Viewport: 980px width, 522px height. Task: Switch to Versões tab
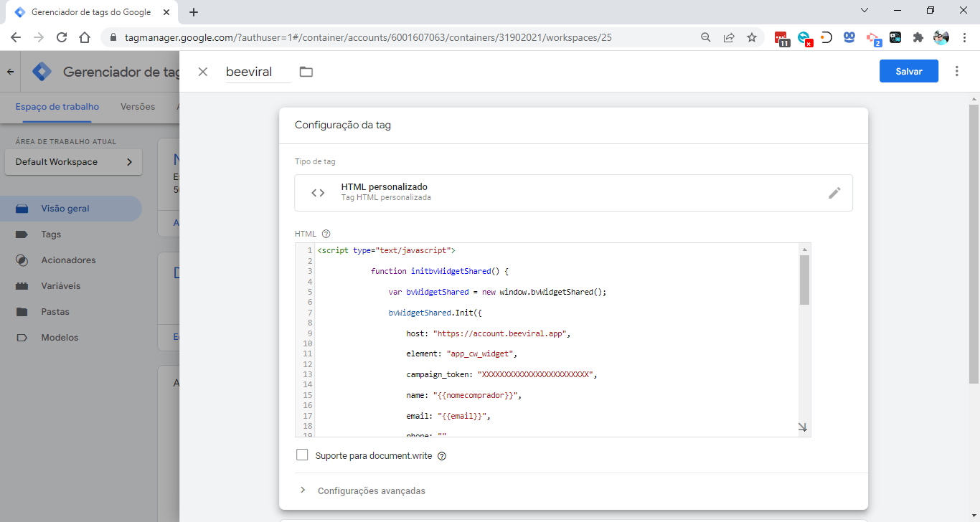coord(138,107)
